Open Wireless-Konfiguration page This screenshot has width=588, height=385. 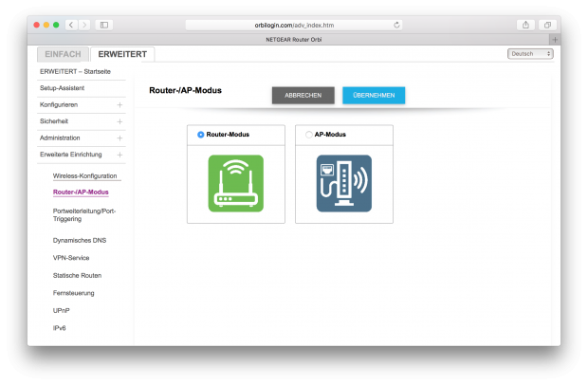point(84,175)
